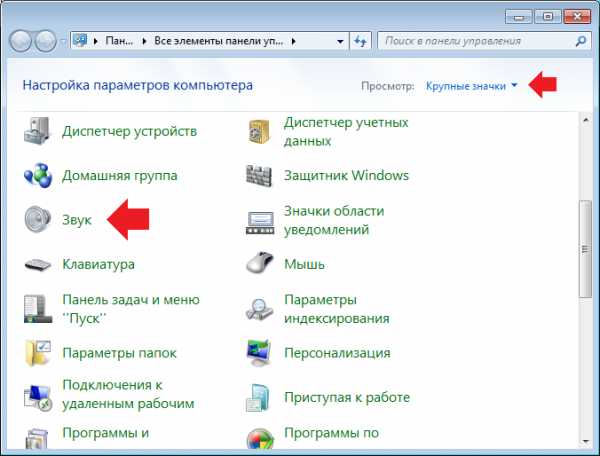Open Панель задач и меню Пуск link

pos(131,309)
